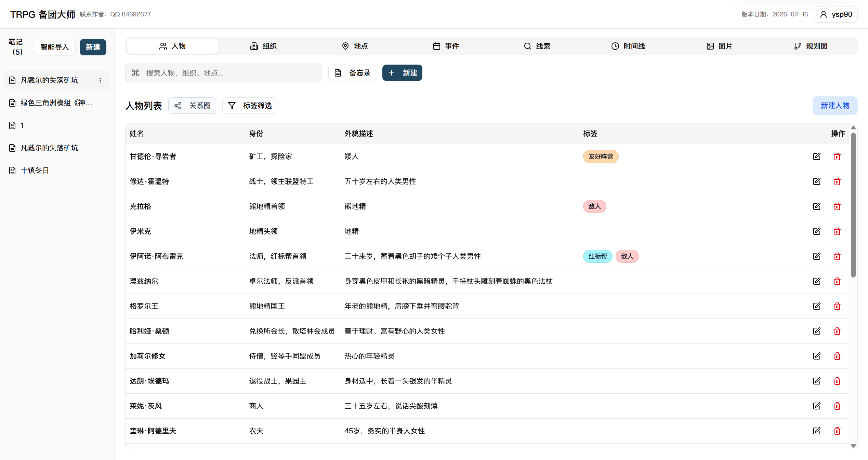Delete the 甘德伦·寻岩者 character
This screenshot has height=460, width=868.
click(837, 157)
